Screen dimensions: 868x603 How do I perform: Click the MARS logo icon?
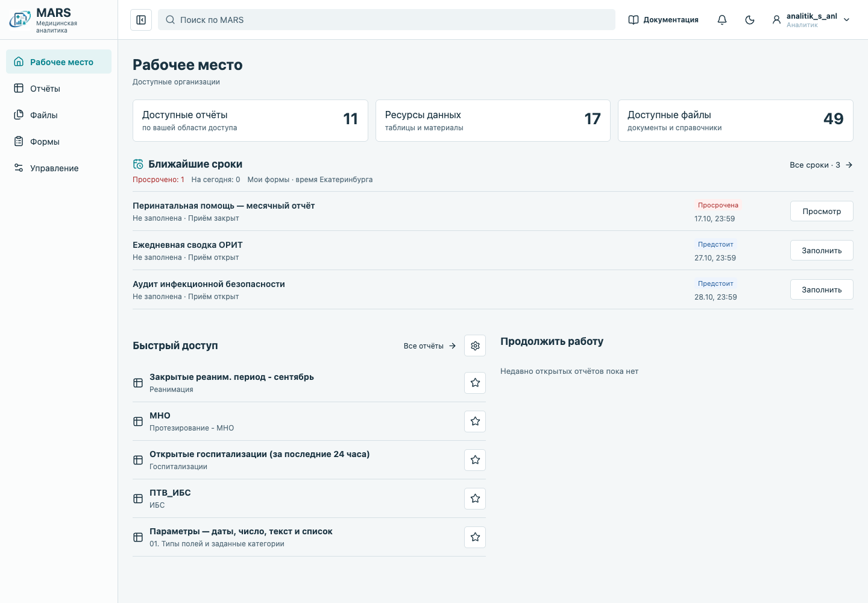(x=20, y=20)
